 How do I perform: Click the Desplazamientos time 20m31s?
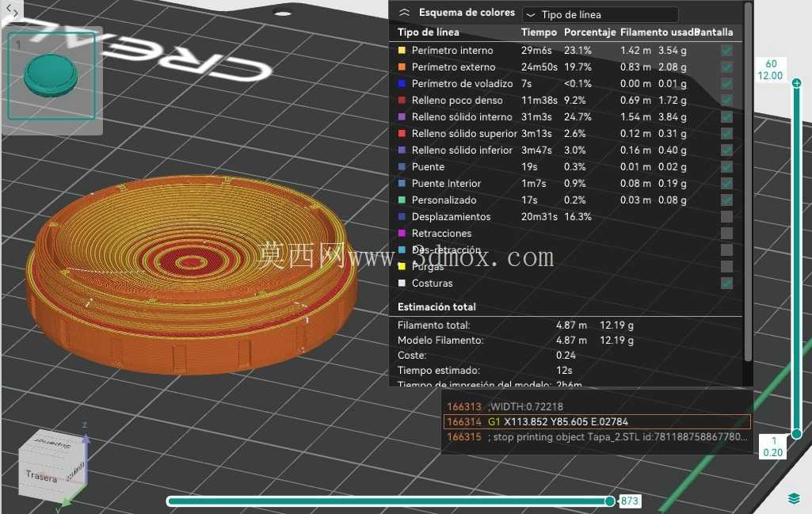(x=539, y=216)
